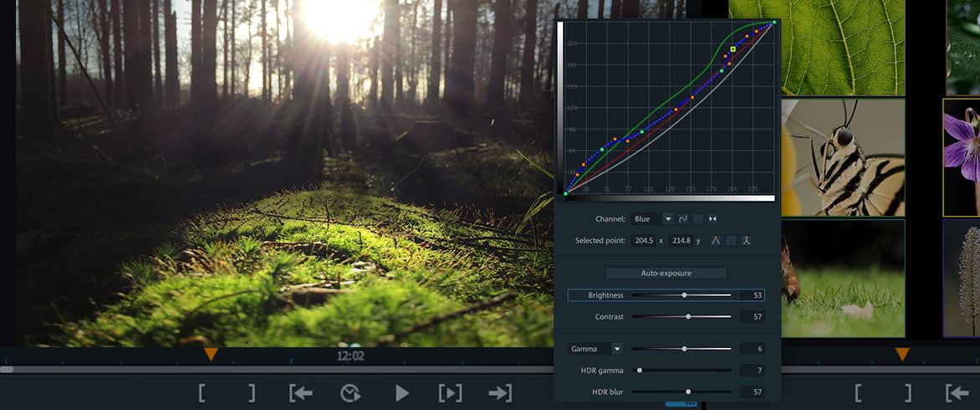
Task: Jump to range end arrow icon
Action: coord(500,392)
